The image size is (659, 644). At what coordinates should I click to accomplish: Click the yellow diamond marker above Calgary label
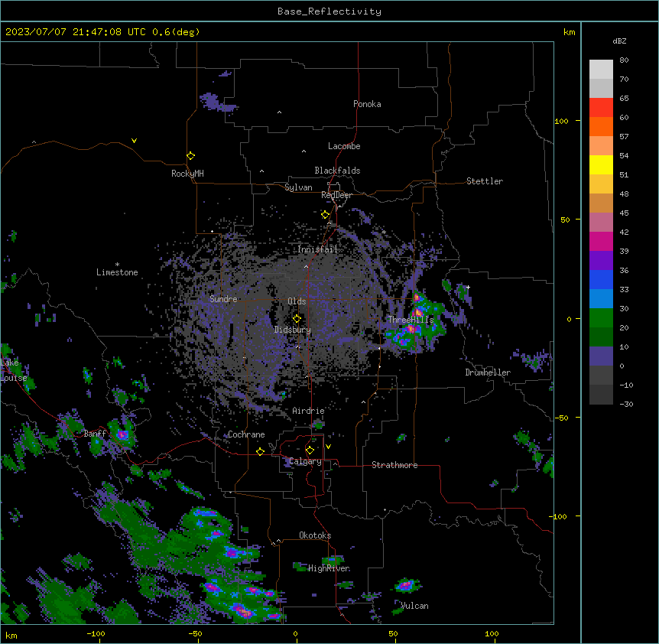click(310, 450)
